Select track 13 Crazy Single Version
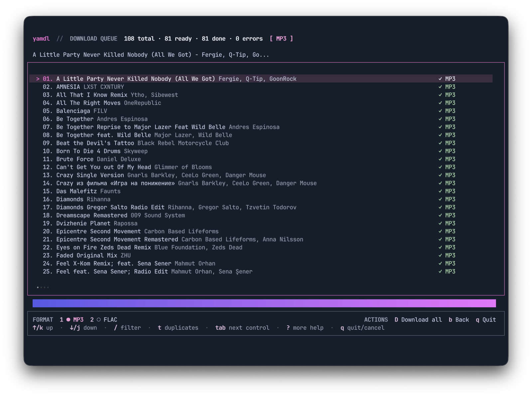 261,175
